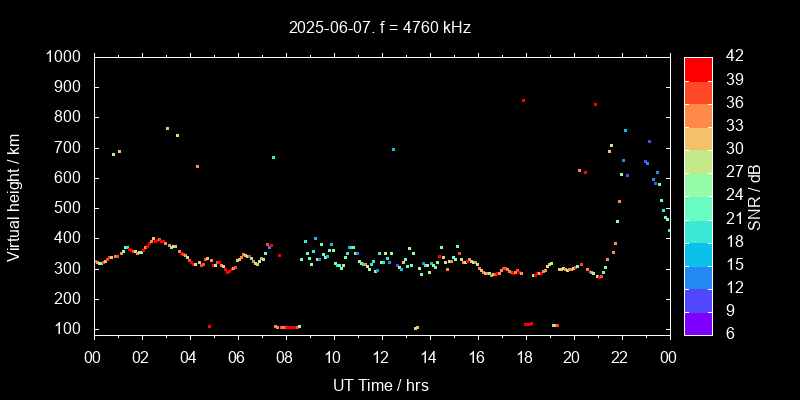
Task: Click the 'UT Time / hrs' axis label
Action: pyautogui.click(x=381, y=384)
